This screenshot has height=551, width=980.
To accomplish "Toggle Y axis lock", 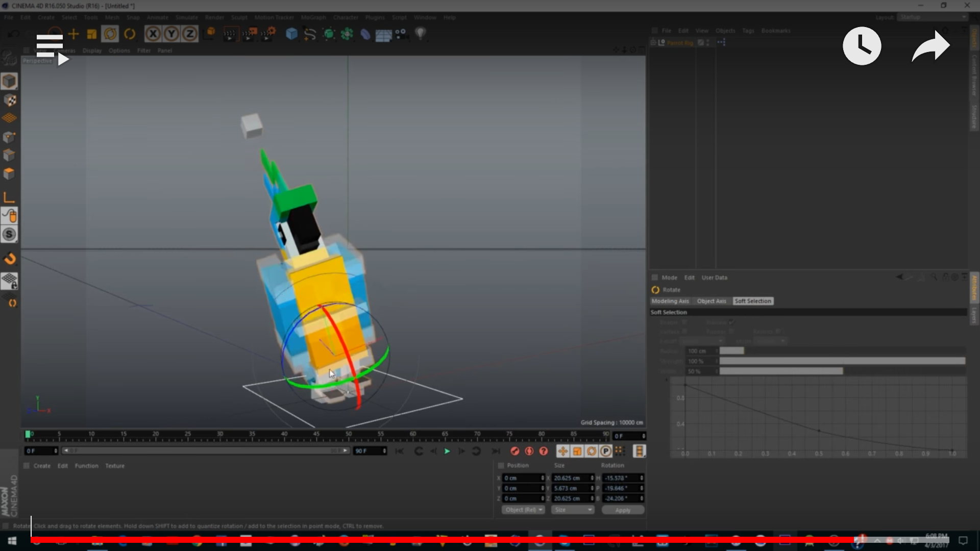I will click(x=171, y=34).
